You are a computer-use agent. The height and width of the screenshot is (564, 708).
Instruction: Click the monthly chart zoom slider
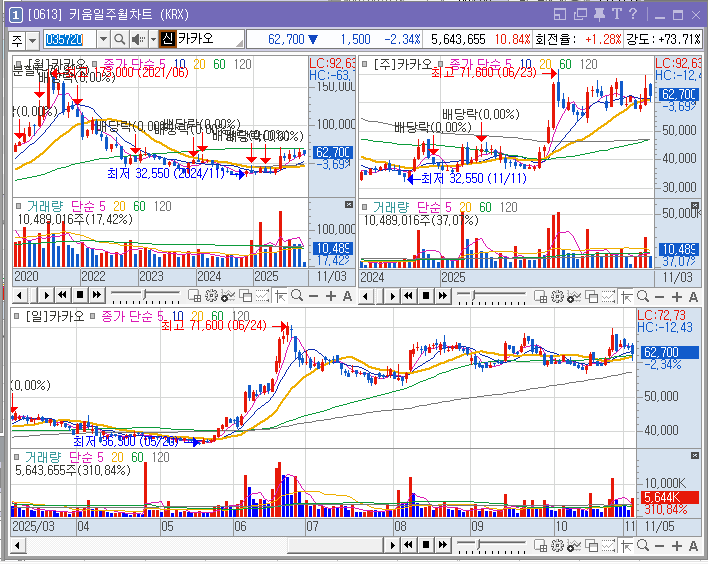(x=145, y=296)
